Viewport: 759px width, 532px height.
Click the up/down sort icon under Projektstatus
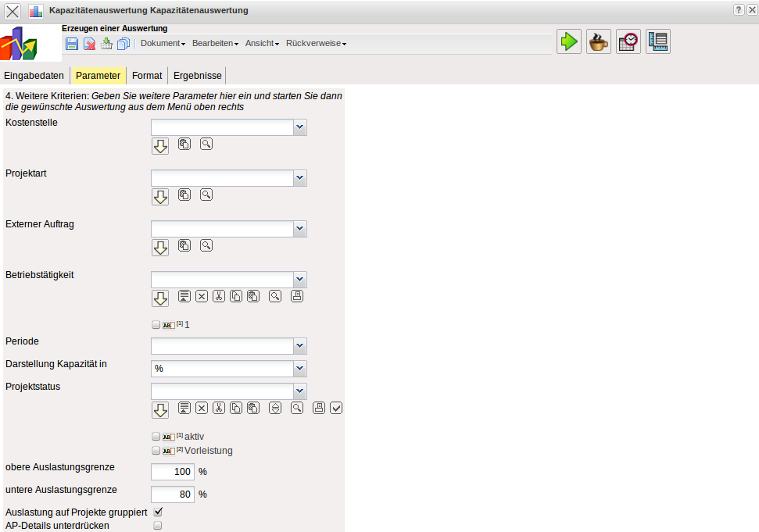click(x=275, y=408)
